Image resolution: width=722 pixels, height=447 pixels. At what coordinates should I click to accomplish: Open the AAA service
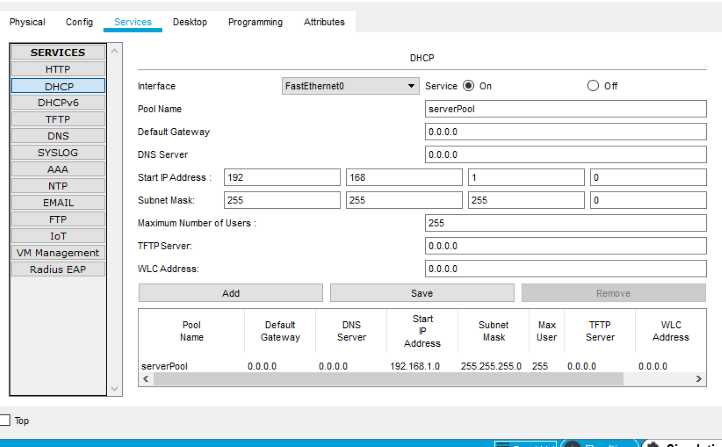point(58,169)
